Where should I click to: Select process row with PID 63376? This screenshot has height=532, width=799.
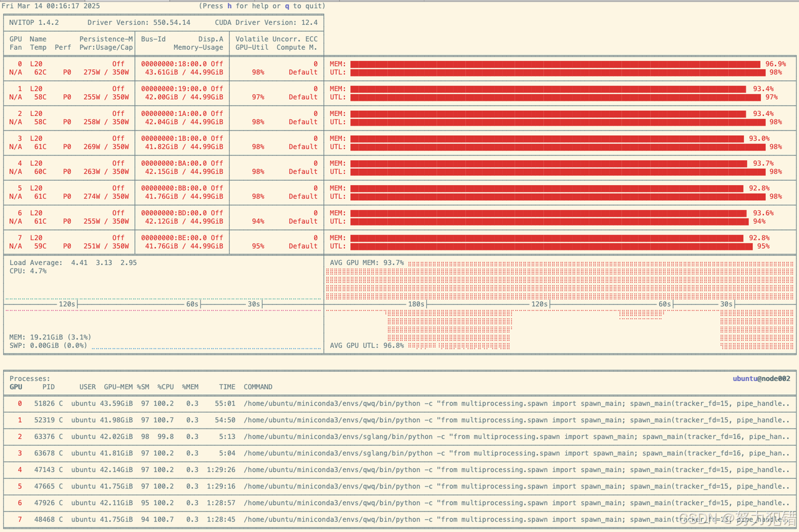pos(399,437)
